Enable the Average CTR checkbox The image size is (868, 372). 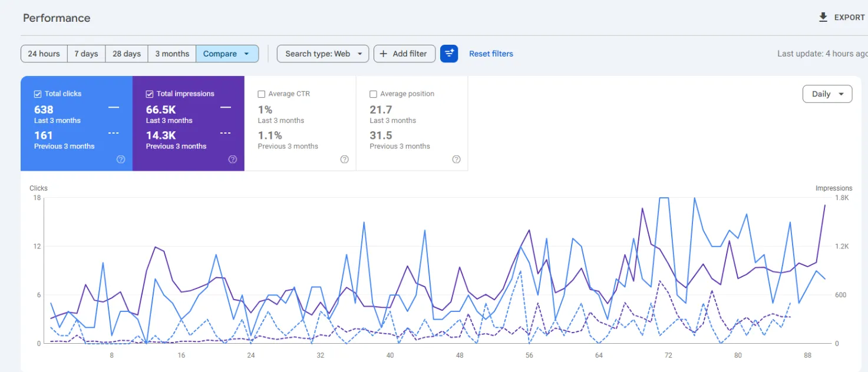tap(262, 94)
